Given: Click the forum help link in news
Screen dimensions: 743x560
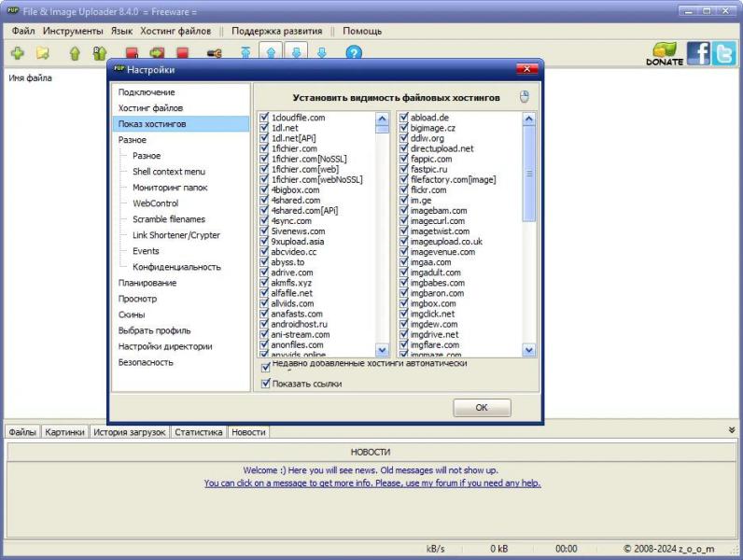Looking at the screenshot, I should [x=372, y=483].
